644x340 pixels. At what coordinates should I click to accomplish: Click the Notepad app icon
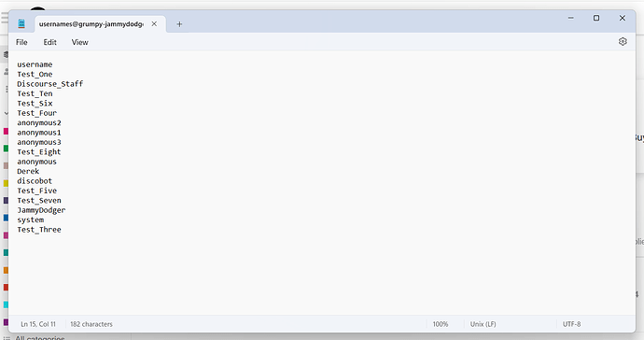(x=21, y=24)
